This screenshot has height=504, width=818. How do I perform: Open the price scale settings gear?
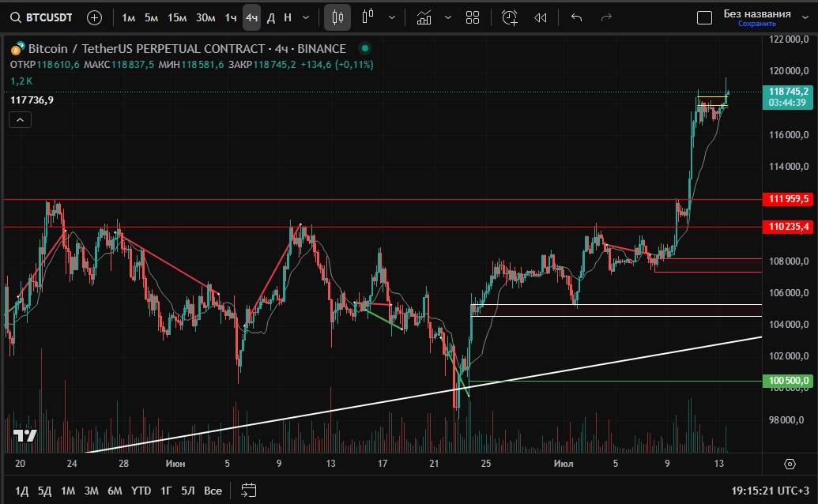(x=790, y=464)
